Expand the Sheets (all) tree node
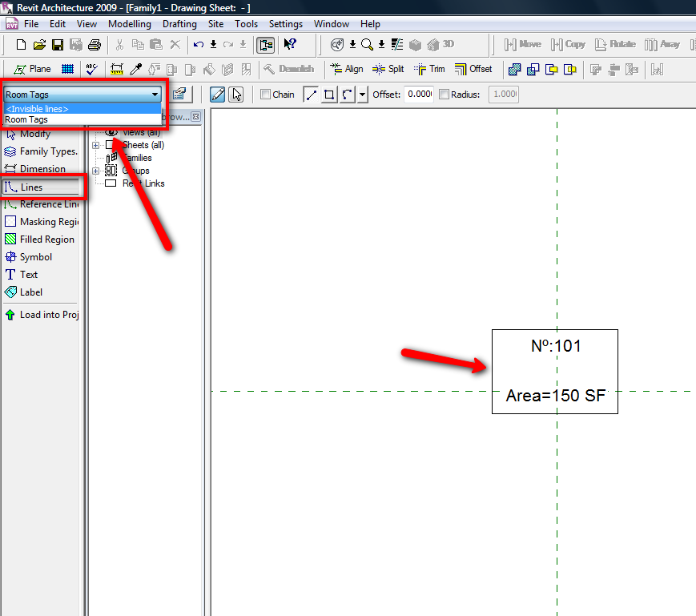Image resolution: width=696 pixels, height=616 pixels. 95,145
